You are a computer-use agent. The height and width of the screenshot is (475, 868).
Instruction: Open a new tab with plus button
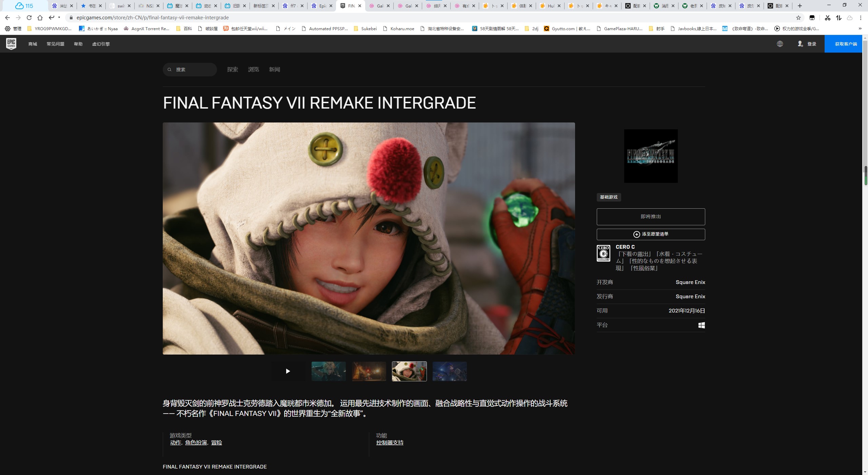click(x=800, y=6)
